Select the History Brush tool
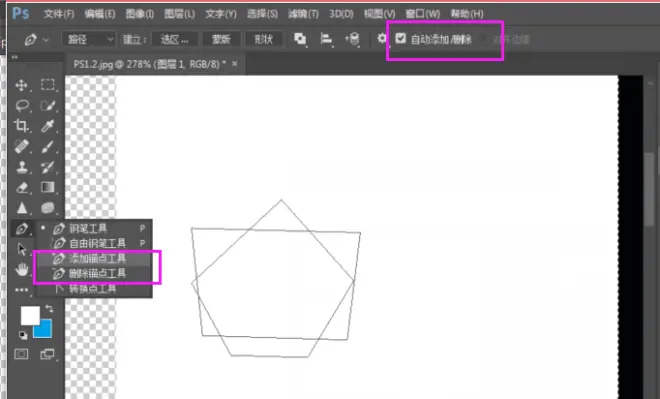 [x=48, y=167]
